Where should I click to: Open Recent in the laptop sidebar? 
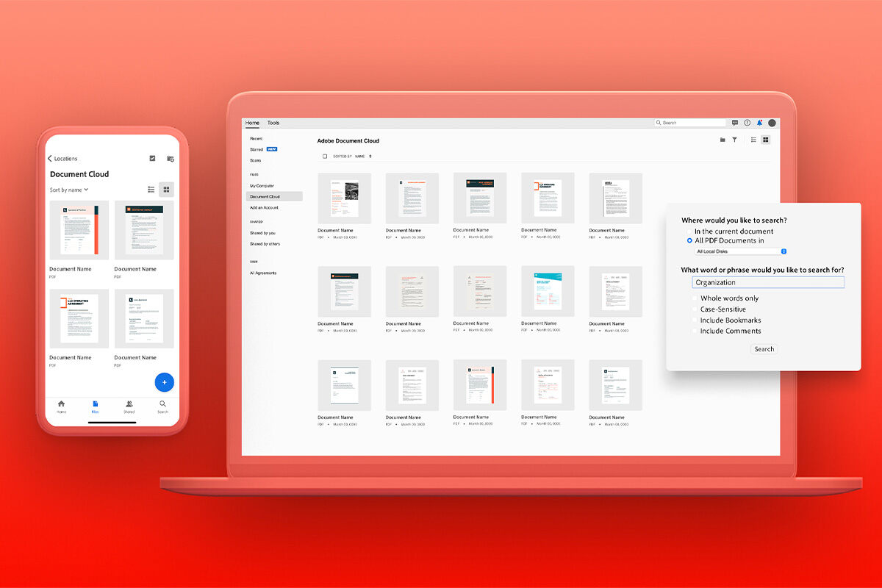coord(256,138)
